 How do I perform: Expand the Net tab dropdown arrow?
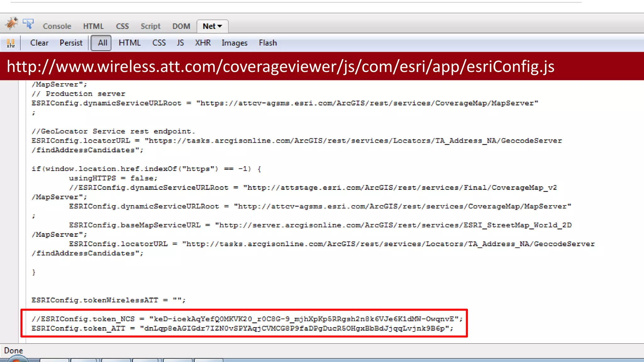point(220,26)
